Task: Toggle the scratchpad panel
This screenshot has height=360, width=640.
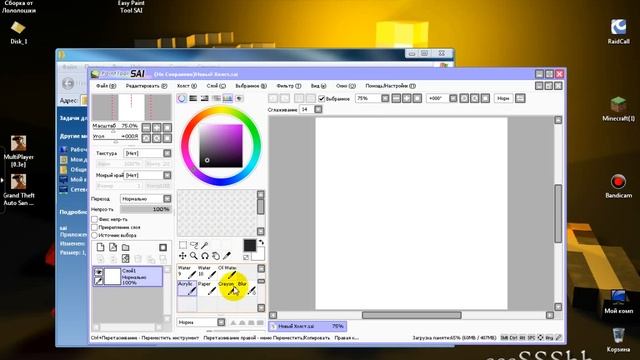Action: [x=239, y=98]
